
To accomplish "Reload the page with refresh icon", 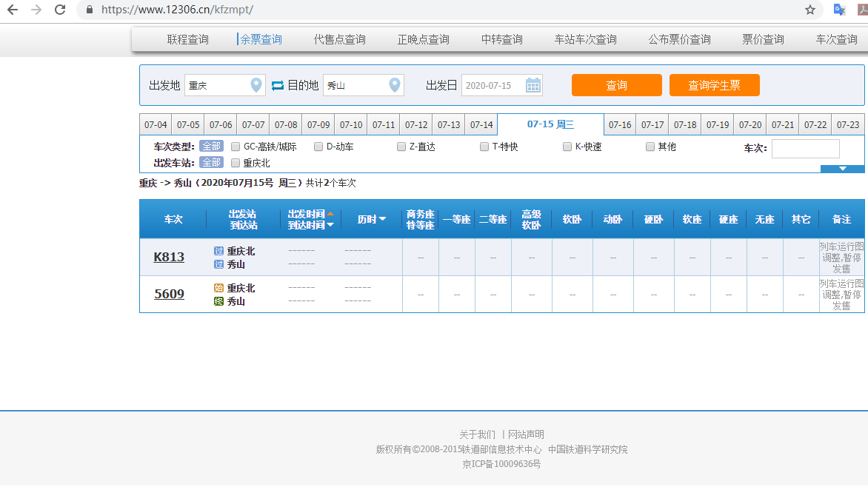I will point(60,10).
